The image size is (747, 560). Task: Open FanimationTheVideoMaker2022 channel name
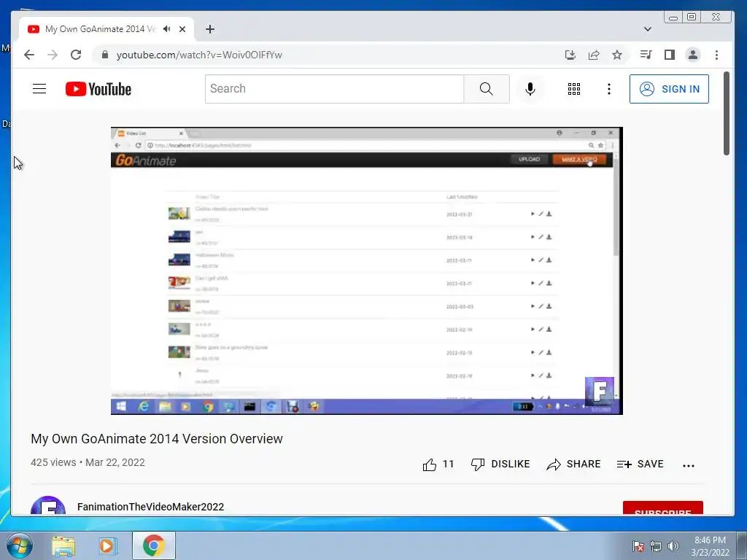[x=150, y=507]
